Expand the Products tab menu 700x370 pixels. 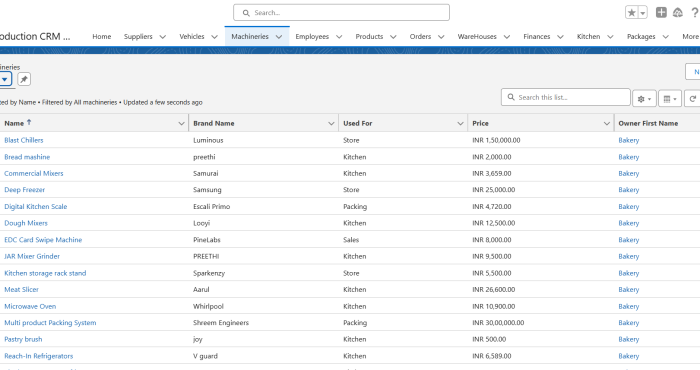[x=393, y=37]
